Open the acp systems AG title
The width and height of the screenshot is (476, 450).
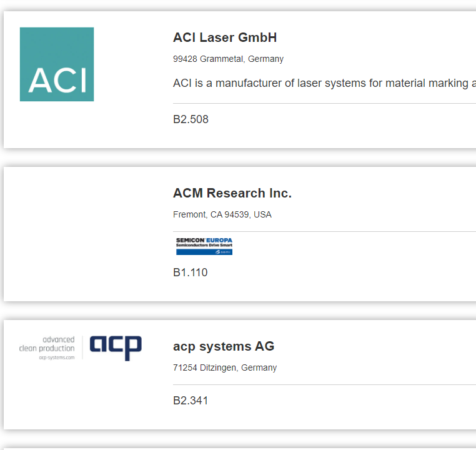pos(224,346)
